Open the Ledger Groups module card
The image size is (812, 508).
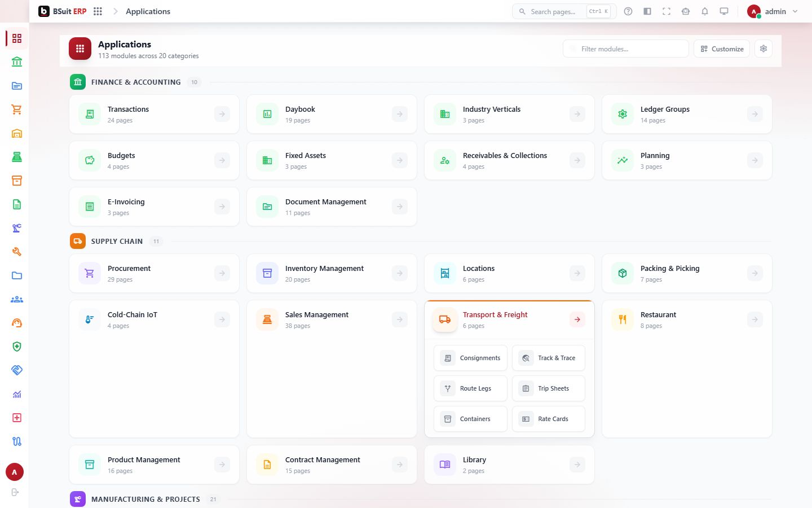coord(687,114)
